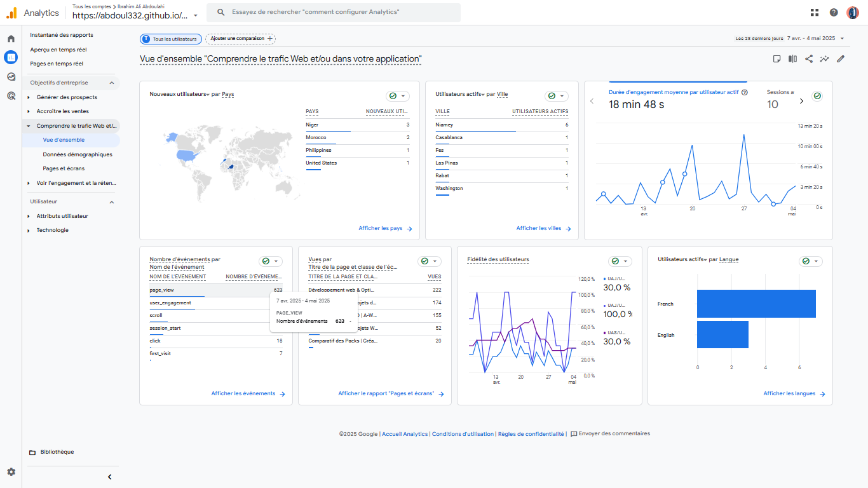Click Afficher les langues link

tap(794, 393)
